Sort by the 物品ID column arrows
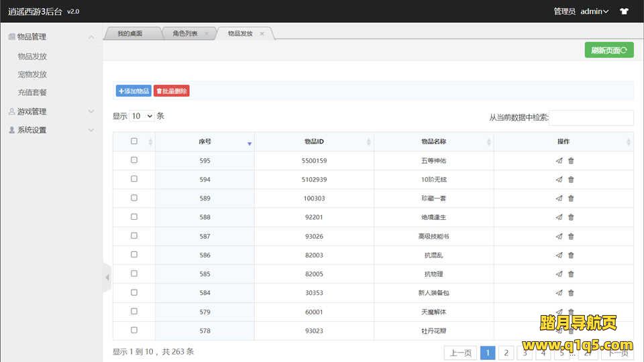 pos(368,141)
